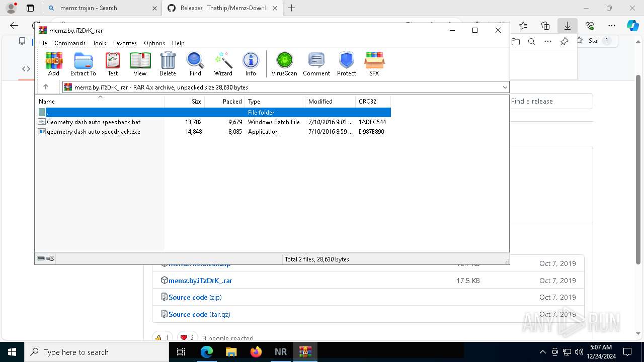Open the File menu in WinRAR
Viewport: 644px width, 362px height.
43,43
